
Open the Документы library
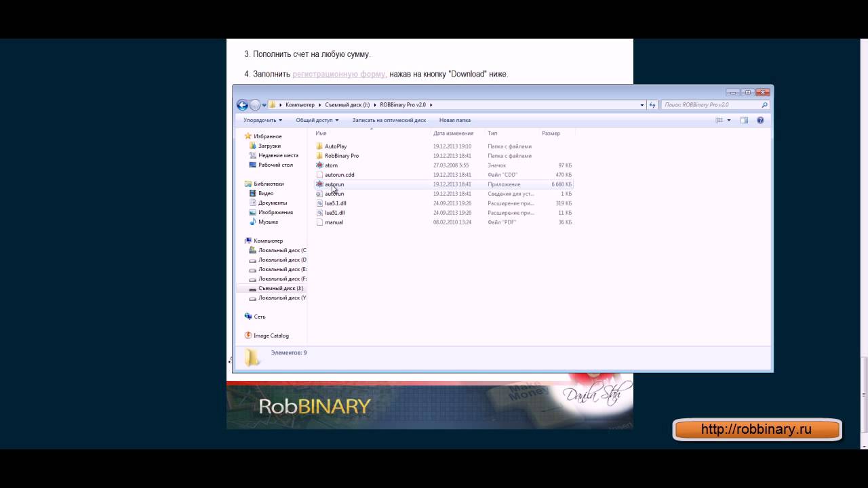tap(273, 203)
